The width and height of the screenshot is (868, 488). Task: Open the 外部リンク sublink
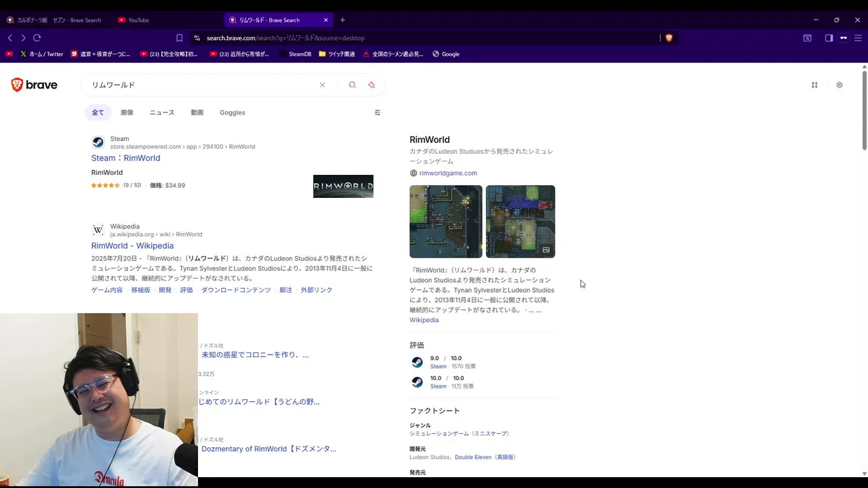pos(317,290)
